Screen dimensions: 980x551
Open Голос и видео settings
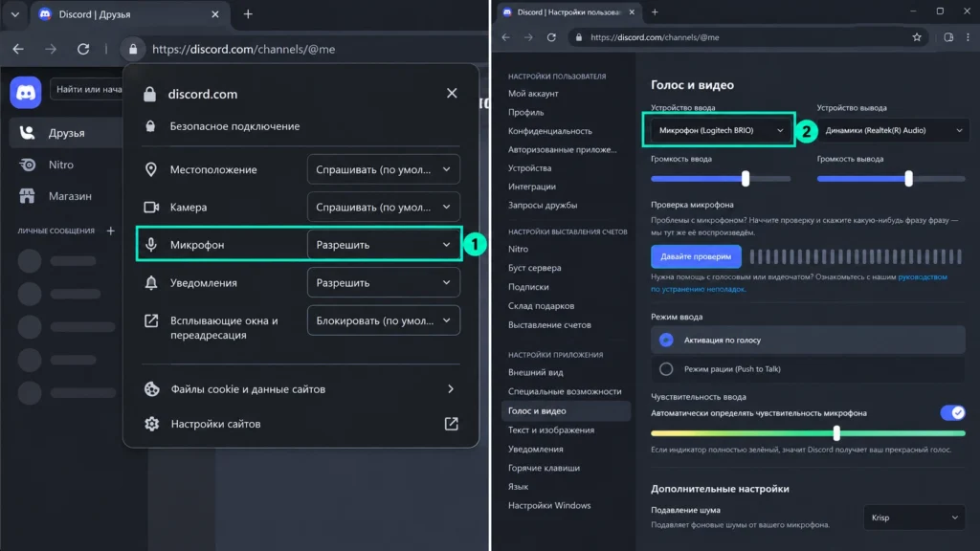tap(566, 410)
